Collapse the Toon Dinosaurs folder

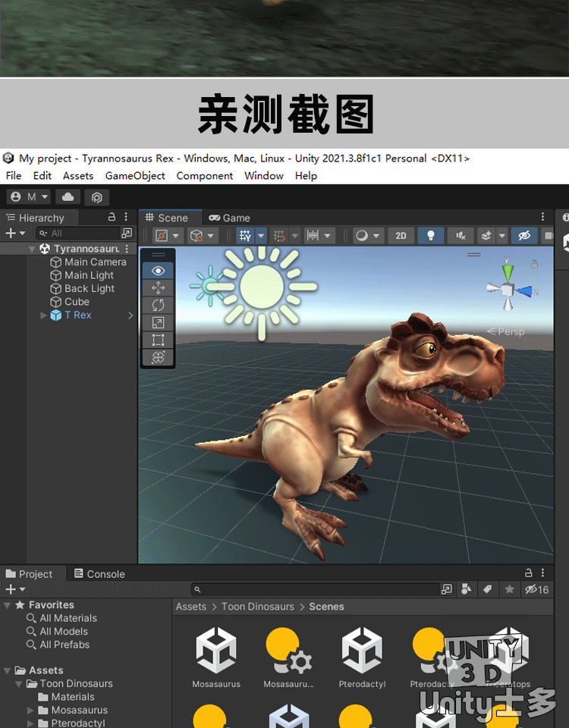19,684
